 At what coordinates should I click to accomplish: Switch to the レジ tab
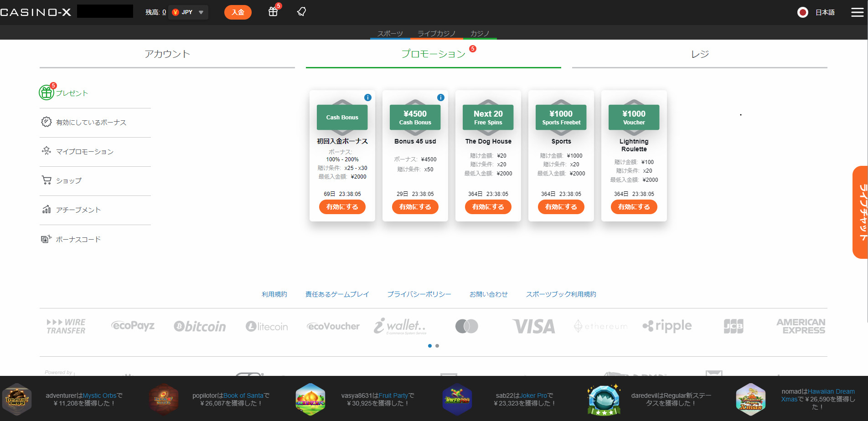click(x=699, y=54)
